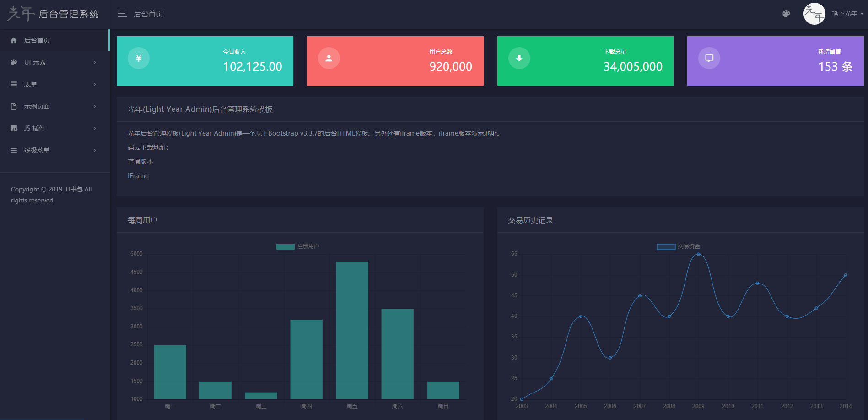Viewport: 868px width, 420px height.
Task: Open the 示例页面 sidebar menu
Action: [x=54, y=106]
